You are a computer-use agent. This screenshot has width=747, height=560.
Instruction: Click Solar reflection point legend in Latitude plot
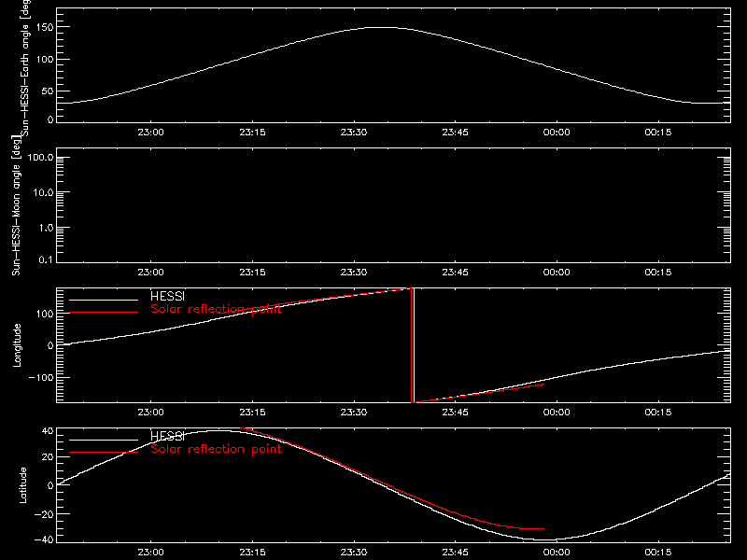click(216, 449)
